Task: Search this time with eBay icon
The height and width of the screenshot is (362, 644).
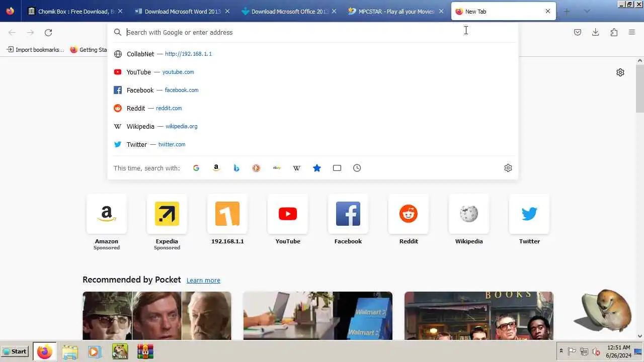Action: [277, 168]
